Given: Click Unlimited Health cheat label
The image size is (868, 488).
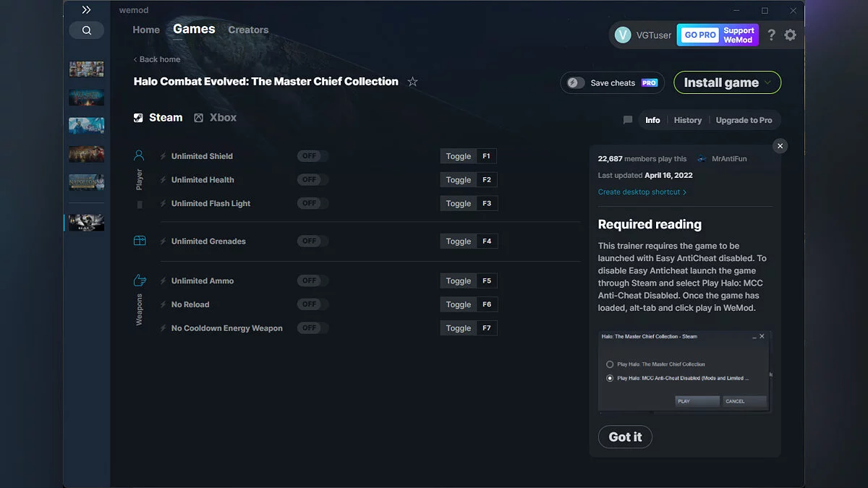Looking at the screenshot, I should 203,180.
